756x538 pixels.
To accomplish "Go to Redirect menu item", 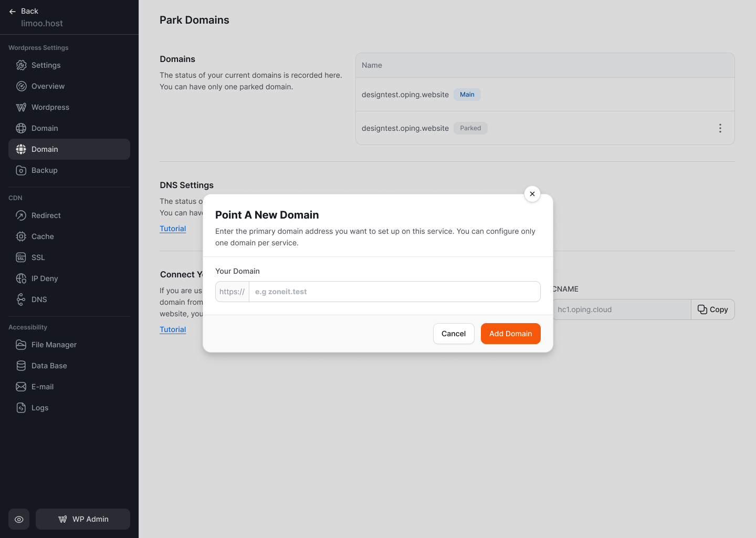I will click(69, 215).
